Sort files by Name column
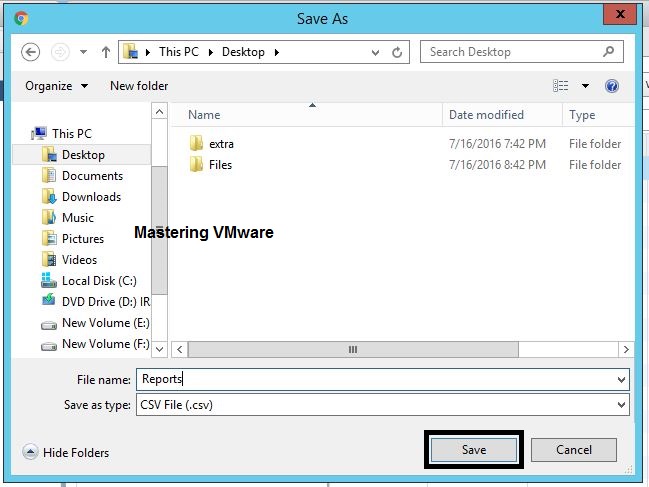The height and width of the screenshot is (487, 649). coord(204,115)
